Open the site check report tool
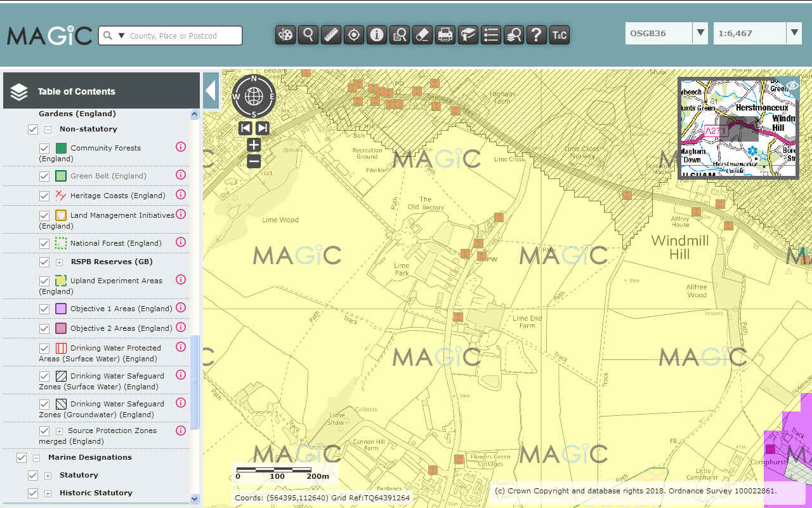This screenshot has height=508, width=812. click(x=400, y=35)
